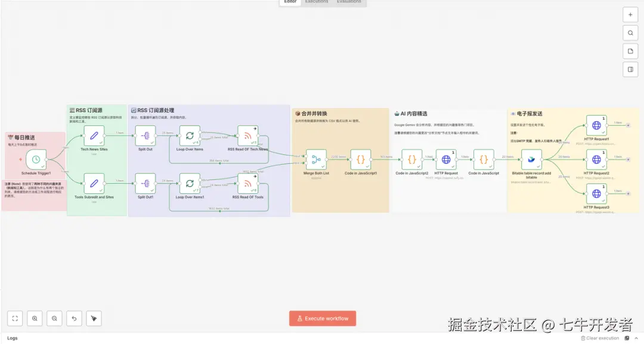Viewport: 644px width, 344px height.
Task: Switch to the Editor tab
Action: click(x=290, y=2)
